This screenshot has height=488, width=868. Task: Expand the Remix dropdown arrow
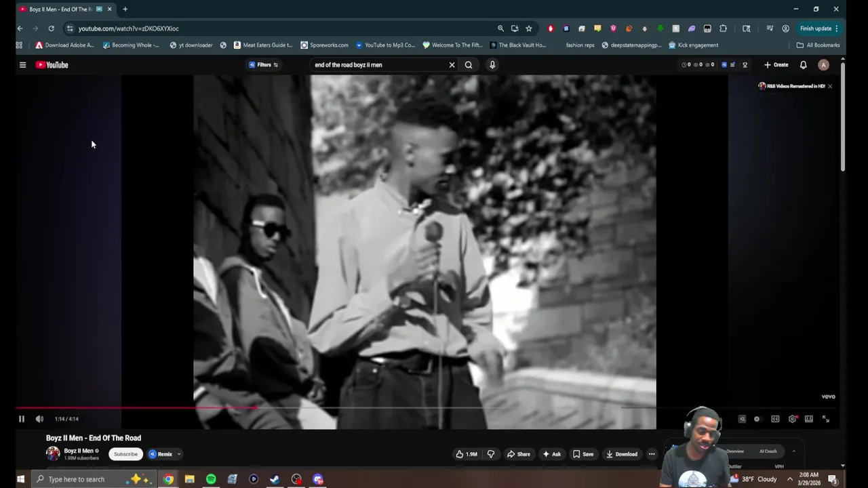(x=179, y=454)
